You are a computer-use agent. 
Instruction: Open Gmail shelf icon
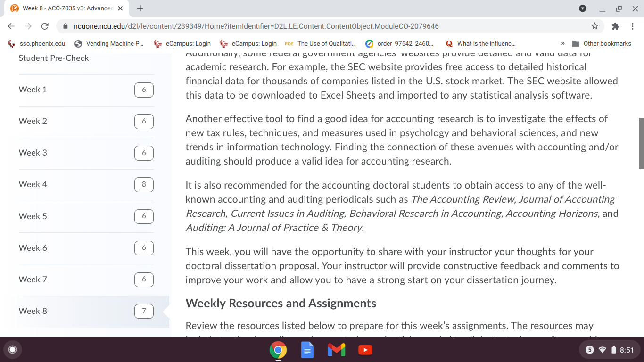[337, 350]
